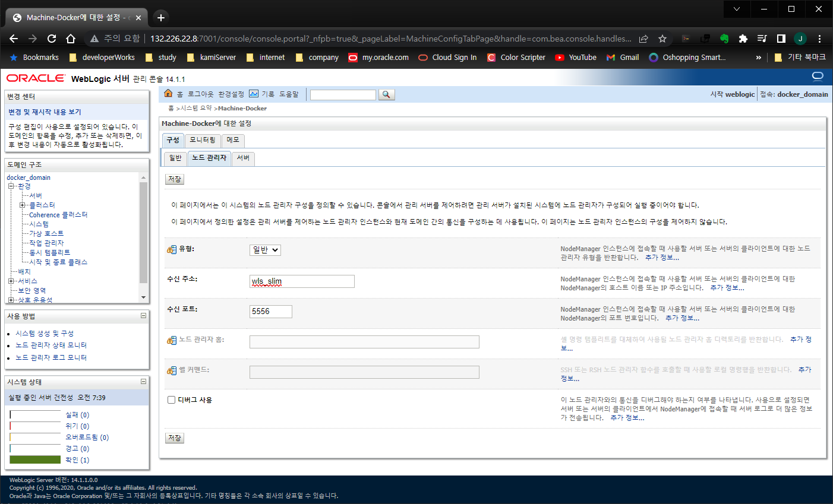Image resolution: width=833 pixels, height=504 pixels.
Task: Click the 수신 포트 input field
Action: pyautogui.click(x=271, y=312)
